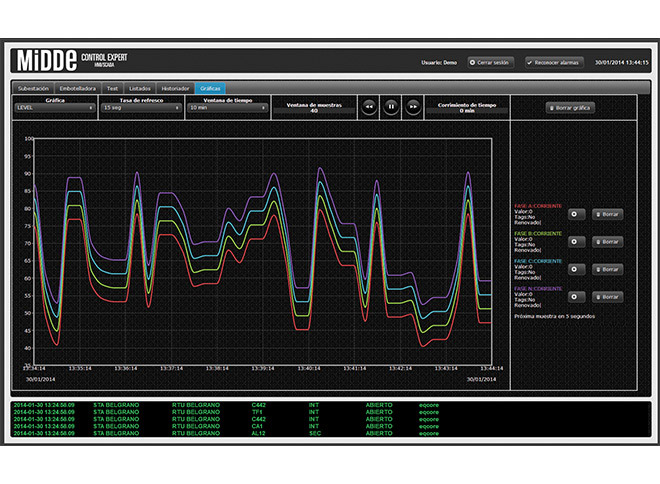Remove FASE N:CORRIENTE using its Borrar button

pos(607,296)
